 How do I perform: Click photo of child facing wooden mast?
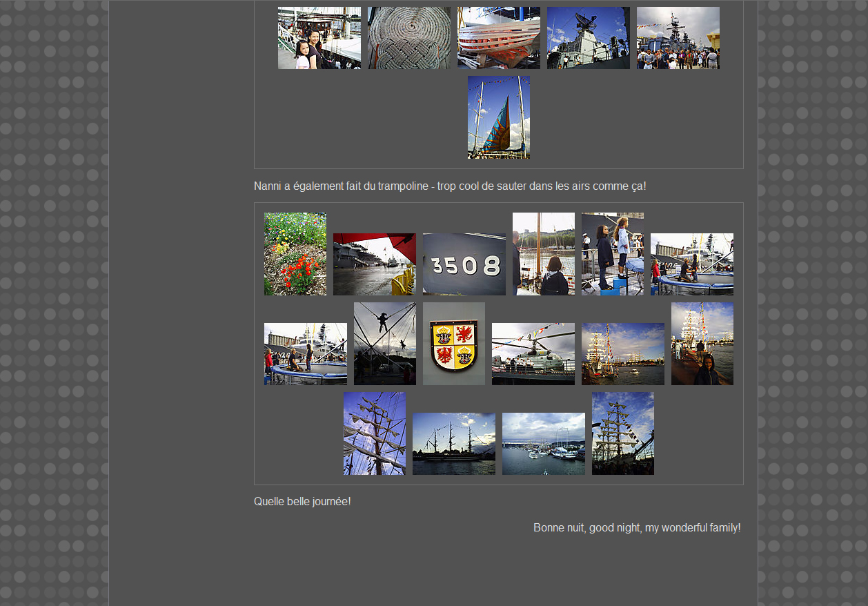pyautogui.click(x=543, y=254)
